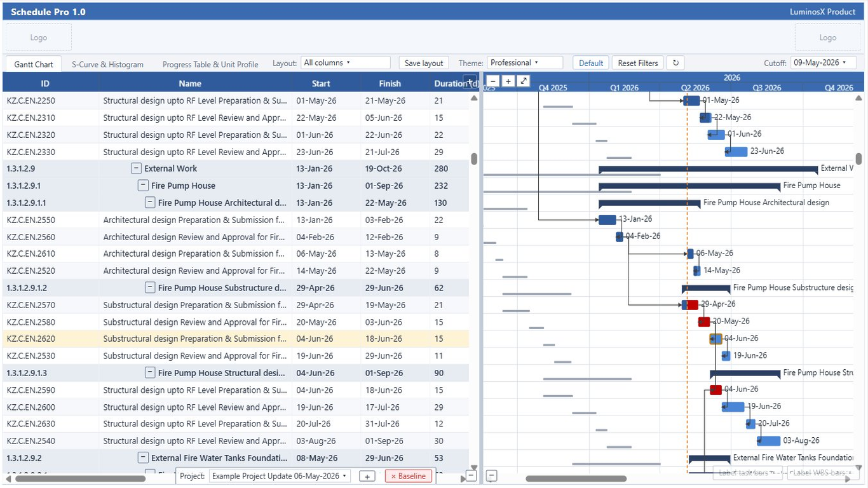
Task: Click the minus box at table bottom-right corner
Action: (x=471, y=475)
